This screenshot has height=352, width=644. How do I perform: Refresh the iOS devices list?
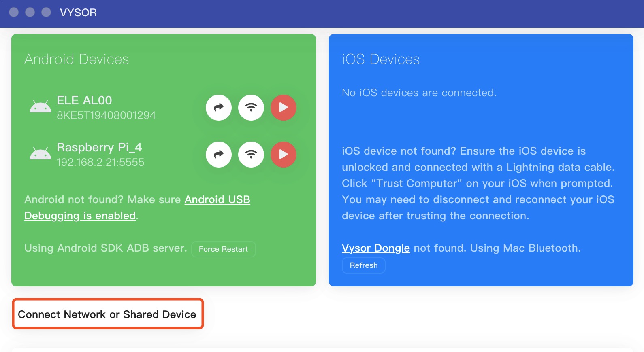[363, 265]
